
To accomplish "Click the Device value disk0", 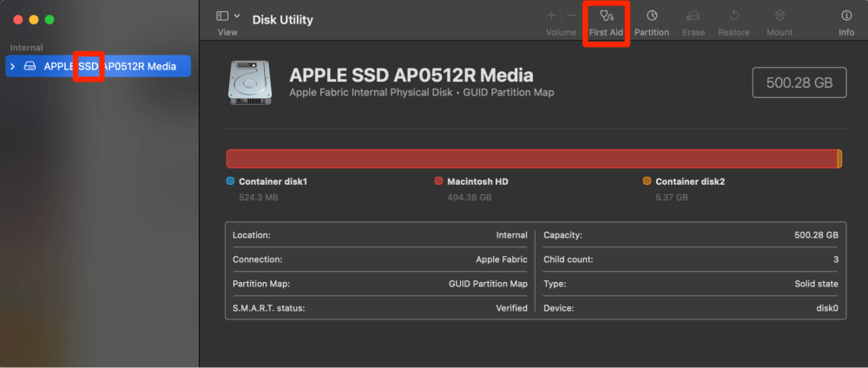I will point(827,308).
